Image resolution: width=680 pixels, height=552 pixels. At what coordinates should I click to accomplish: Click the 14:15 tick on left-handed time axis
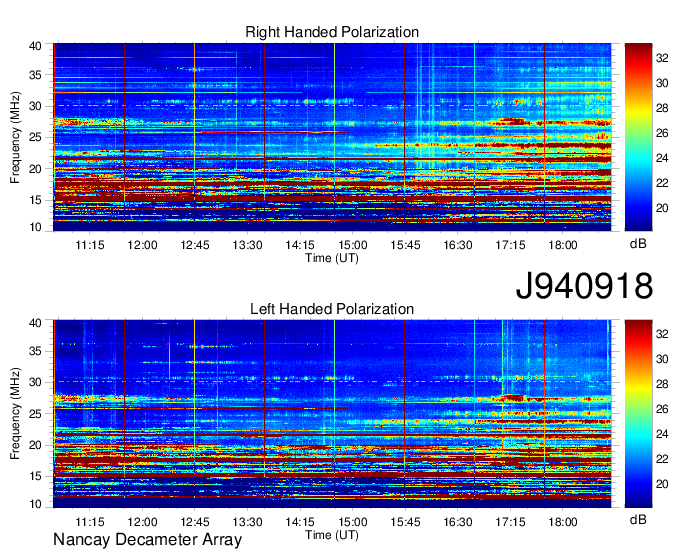pyautogui.click(x=300, y=522)
